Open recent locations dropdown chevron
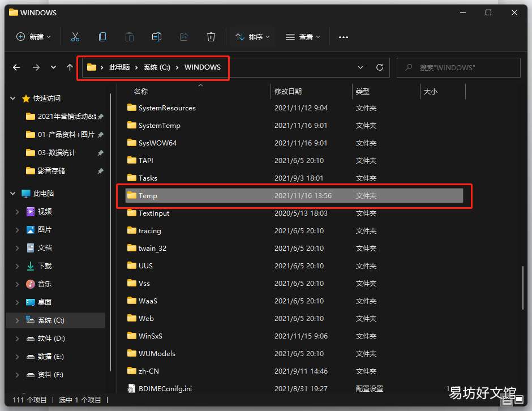The width and height of the screenshot is (532, 411). click(x=53, y=67)
